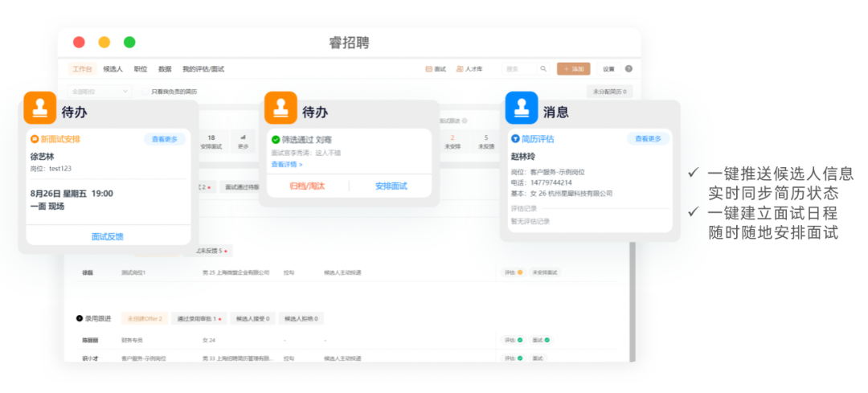Click the orange 待办 icon above 筛选通过 card
Image resolution: width=868 pixels, height=393 pixels.
click(x=281, y=108)
